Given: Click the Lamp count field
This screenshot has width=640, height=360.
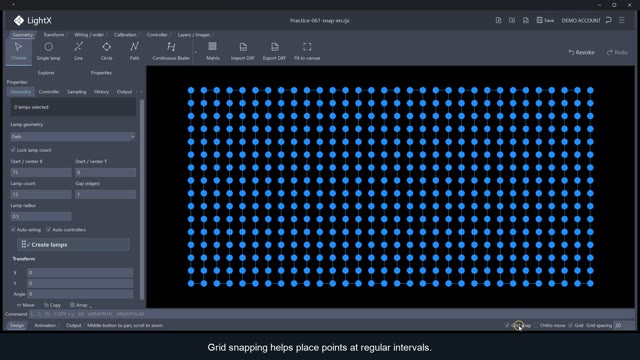Looking at the screenshot, I should click(x=41, y=194).
